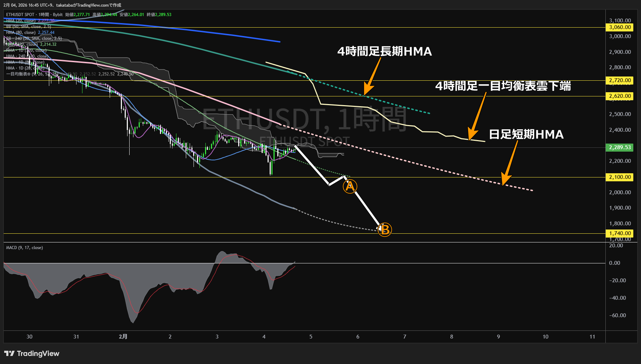Select the orange circled A marker
The height and width of the screenshot is (364, 641).
coord(350,187)
